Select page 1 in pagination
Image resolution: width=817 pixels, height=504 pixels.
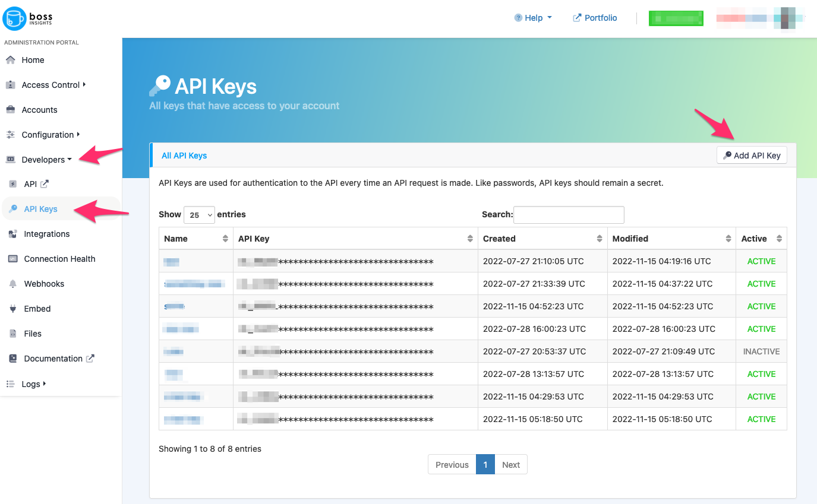pyautogui.click(x=485, y=465)
